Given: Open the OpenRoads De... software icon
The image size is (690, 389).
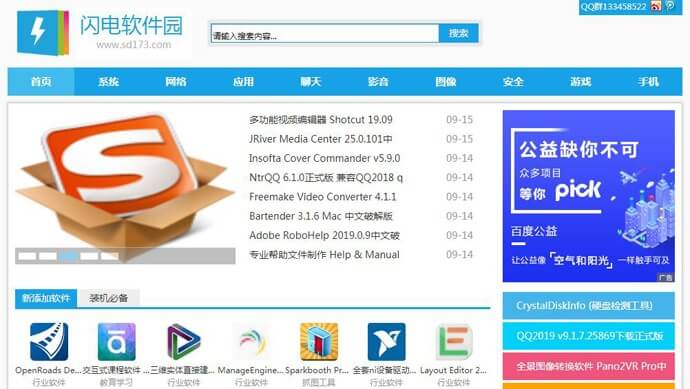Looking at the screenshot, I should pyautogui.click(x=49, y=341).
